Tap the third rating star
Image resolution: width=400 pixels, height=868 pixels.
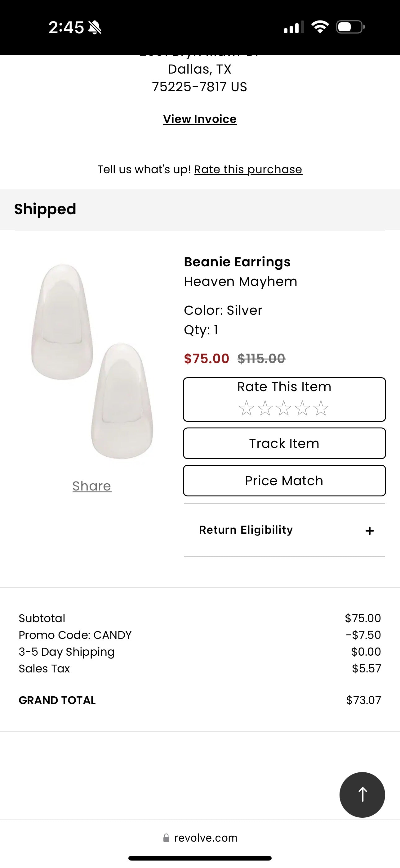[x=283, y=408]
